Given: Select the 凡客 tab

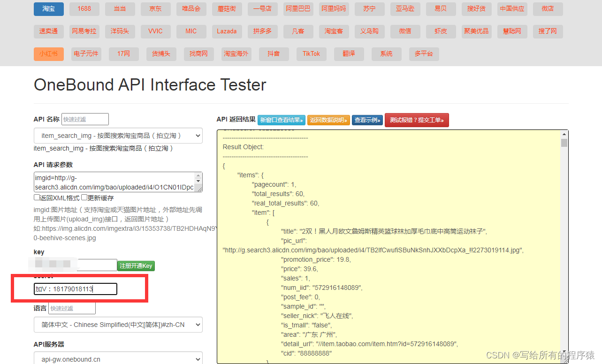Looking at the screenshot, I should pyautogui.click(x=298, y=31).
